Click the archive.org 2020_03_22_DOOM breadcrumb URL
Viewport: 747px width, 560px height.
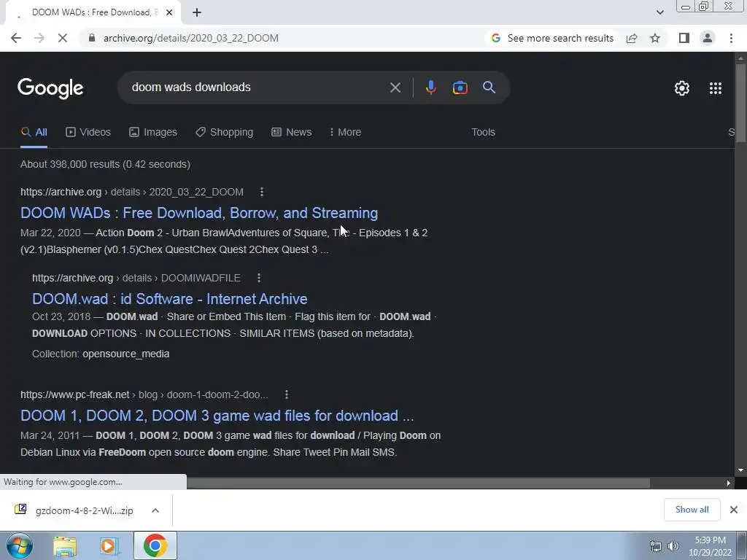[x=132, y=192]
